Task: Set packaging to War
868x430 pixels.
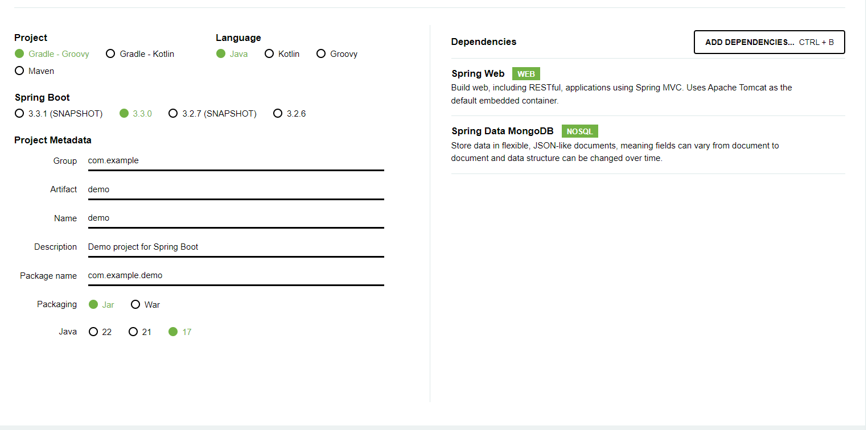Action: click(146, 305)
